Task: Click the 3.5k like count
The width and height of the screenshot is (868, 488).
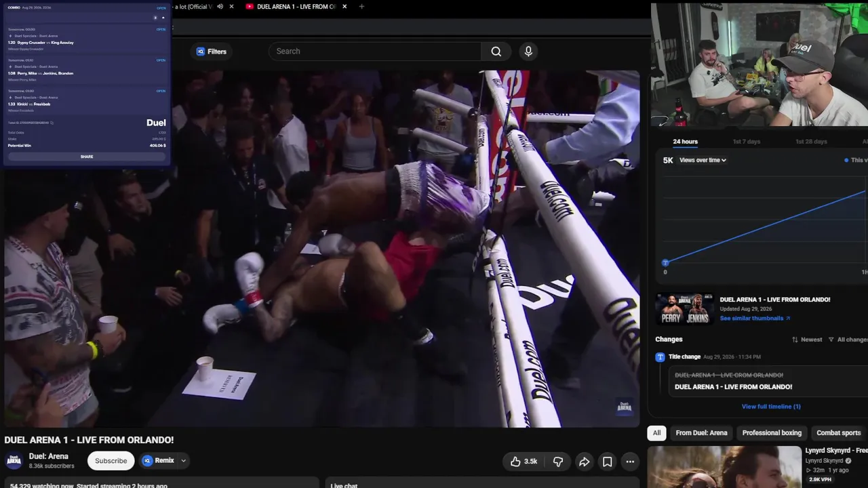Action: click(x=530, y=462)
